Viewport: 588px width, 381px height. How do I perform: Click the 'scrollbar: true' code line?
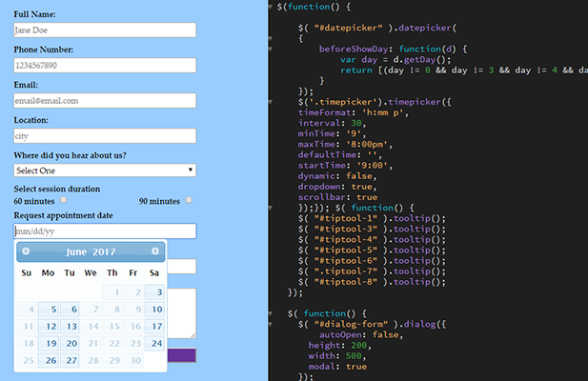[x=338, y=197]
